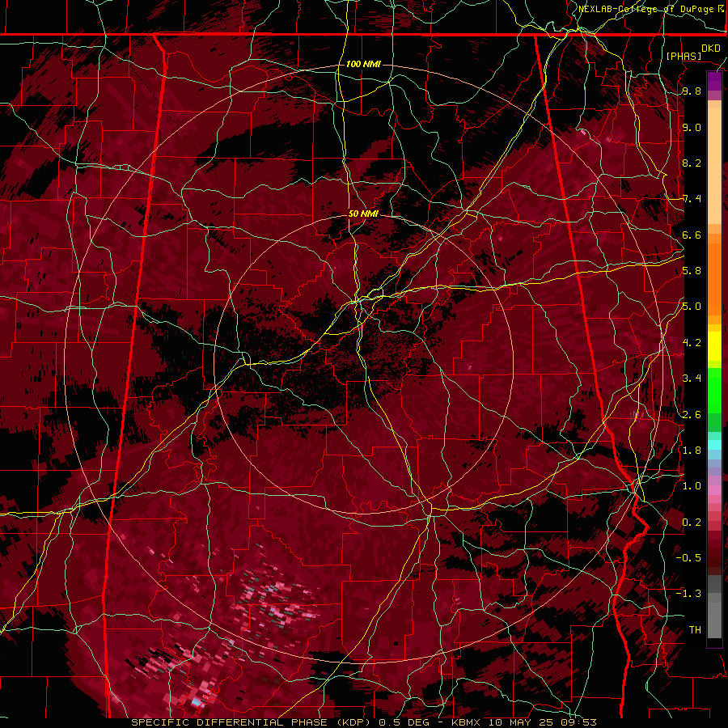
Task: Click the 3.4 scale value
Action: (692, 379)
